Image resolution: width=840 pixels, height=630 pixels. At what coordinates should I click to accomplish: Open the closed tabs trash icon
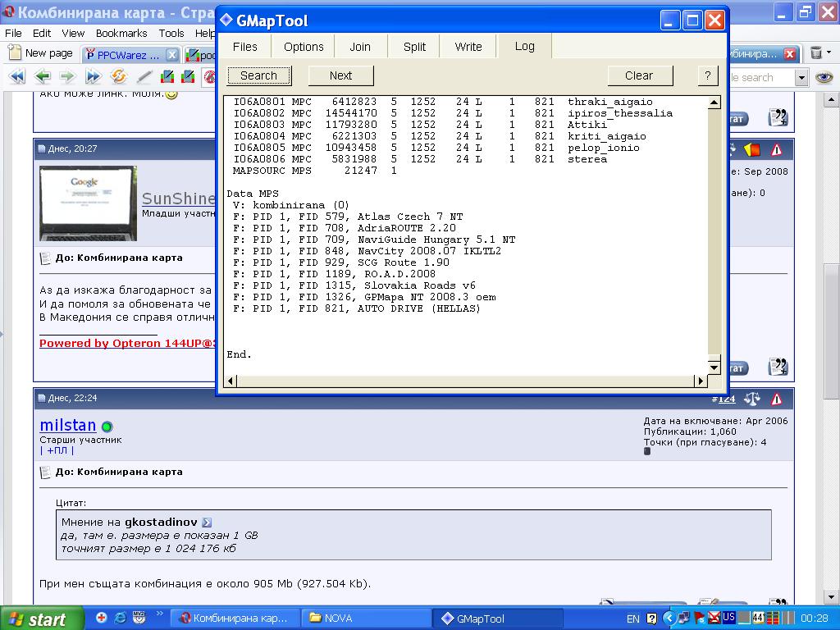pos(816,53)
